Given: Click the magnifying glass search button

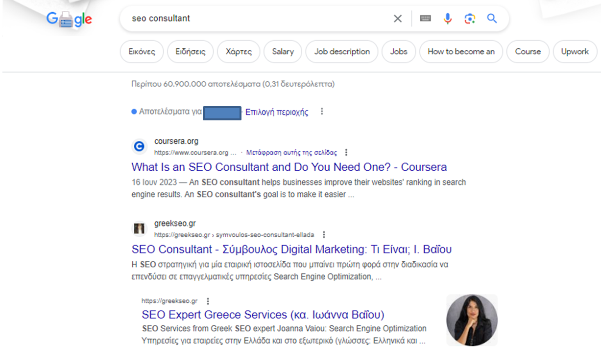Looking at the screenshot, I should point(492,19).
